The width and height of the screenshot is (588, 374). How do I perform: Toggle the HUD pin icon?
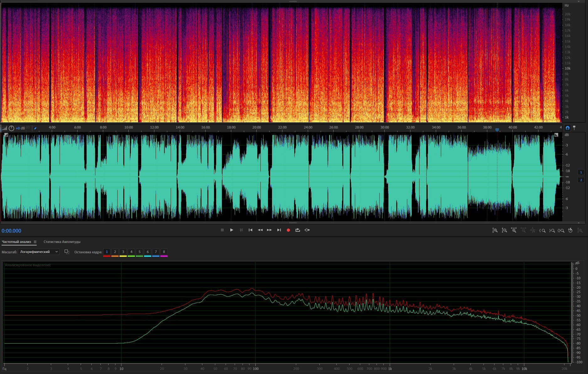(35, 128)
